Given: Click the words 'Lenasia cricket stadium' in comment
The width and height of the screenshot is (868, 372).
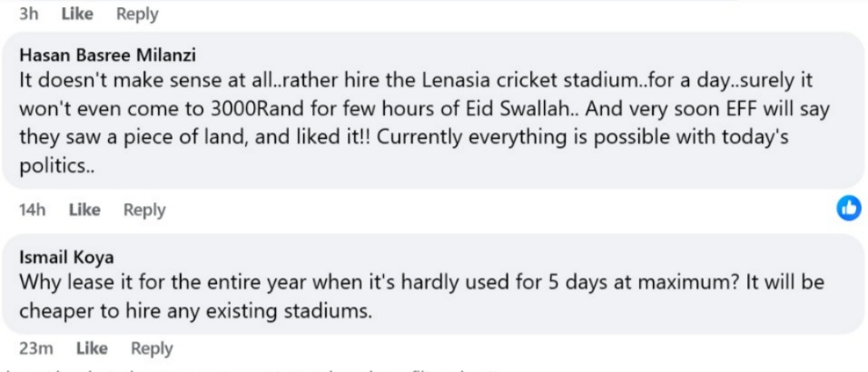Looking at the screenshot, I should click(x=530, y=81).
